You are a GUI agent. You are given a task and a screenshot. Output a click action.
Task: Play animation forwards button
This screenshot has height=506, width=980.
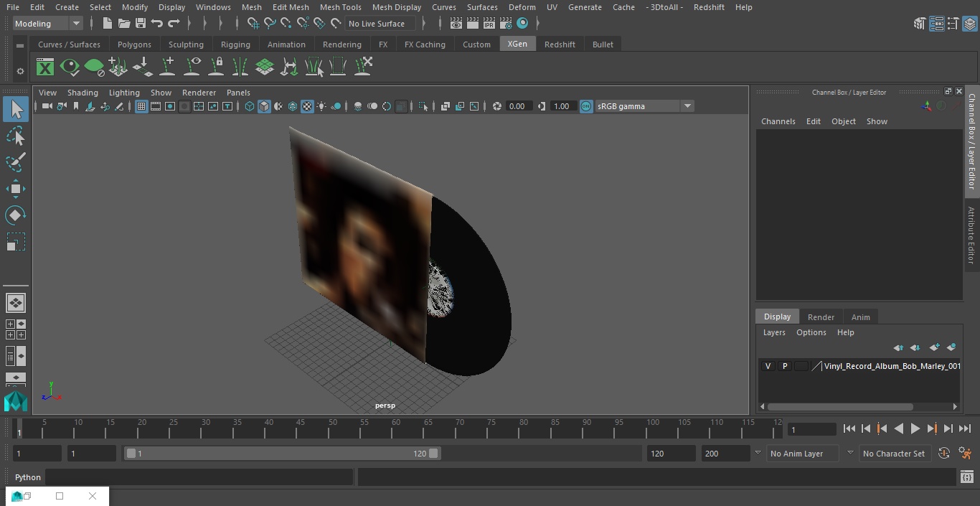915,428
